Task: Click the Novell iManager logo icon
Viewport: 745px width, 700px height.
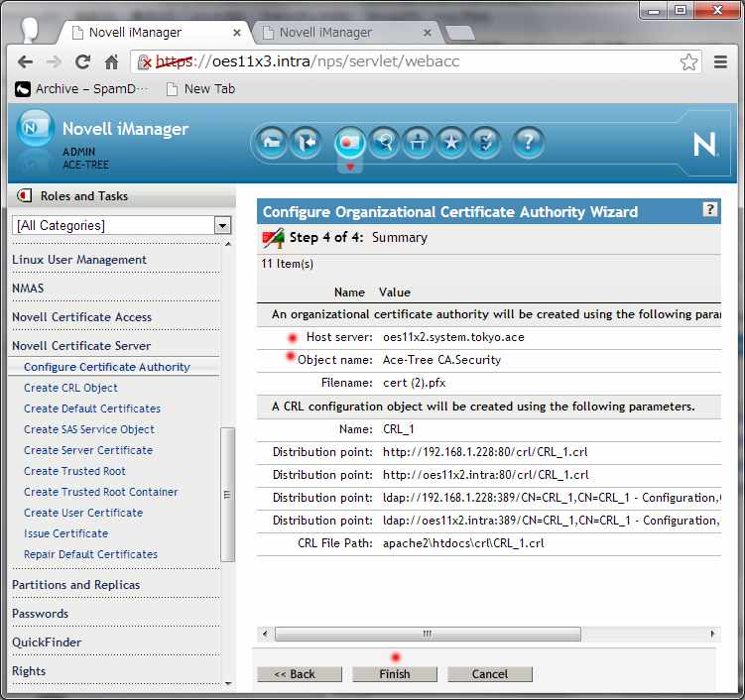Action: 35,128
